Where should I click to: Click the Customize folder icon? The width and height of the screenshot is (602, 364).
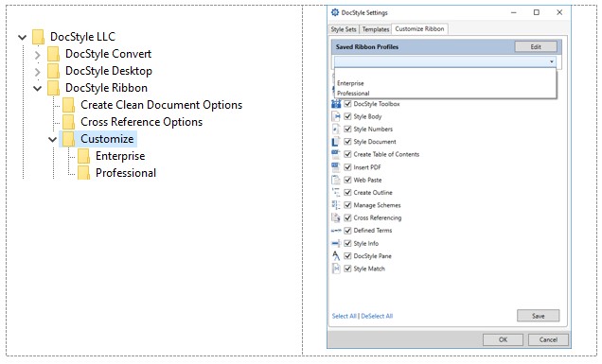tap(69, 139)
